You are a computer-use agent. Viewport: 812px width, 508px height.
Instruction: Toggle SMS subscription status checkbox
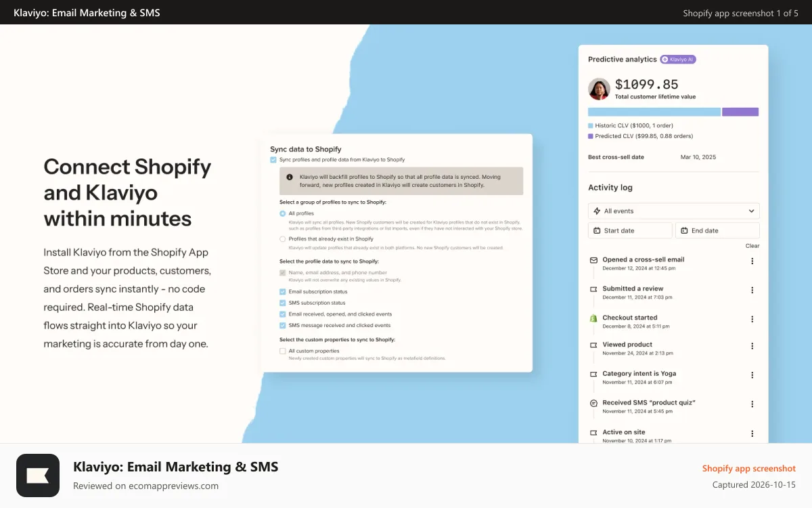click(283, 303)
